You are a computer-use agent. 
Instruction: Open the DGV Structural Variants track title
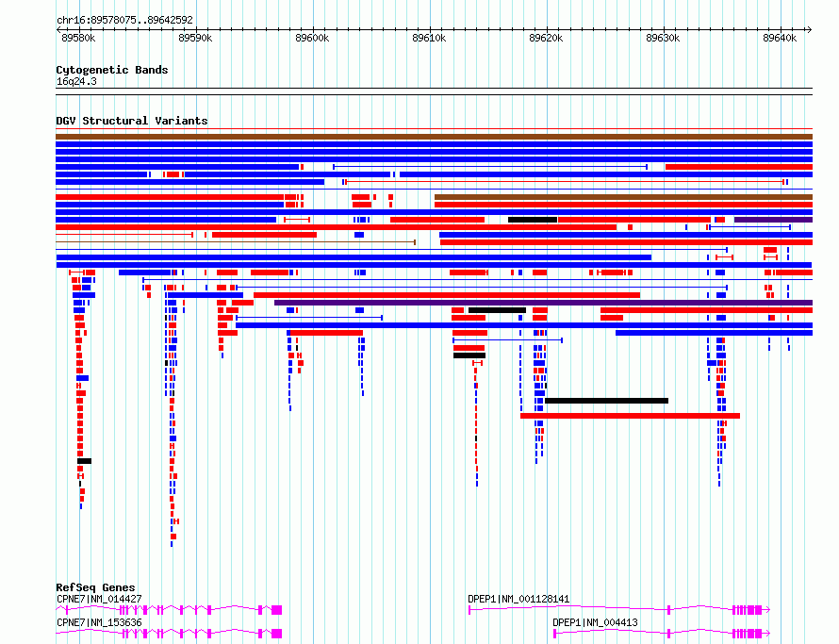(x=132, y=121)
